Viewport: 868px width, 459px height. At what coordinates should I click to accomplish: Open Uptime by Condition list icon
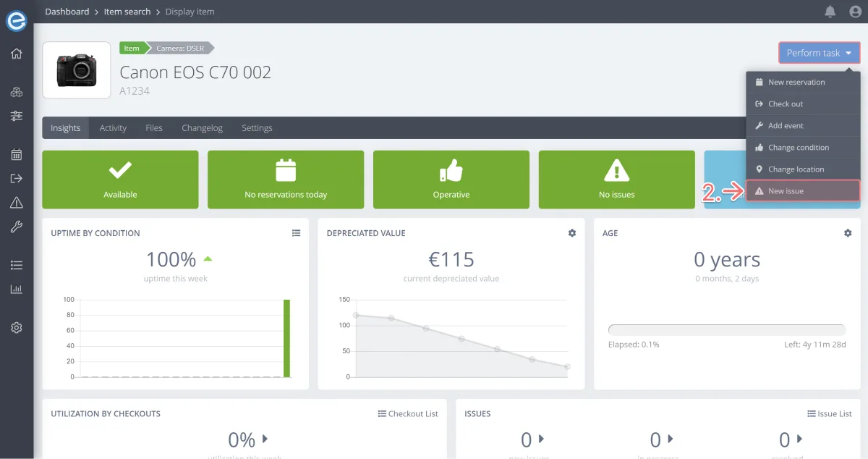click(296, 233)
